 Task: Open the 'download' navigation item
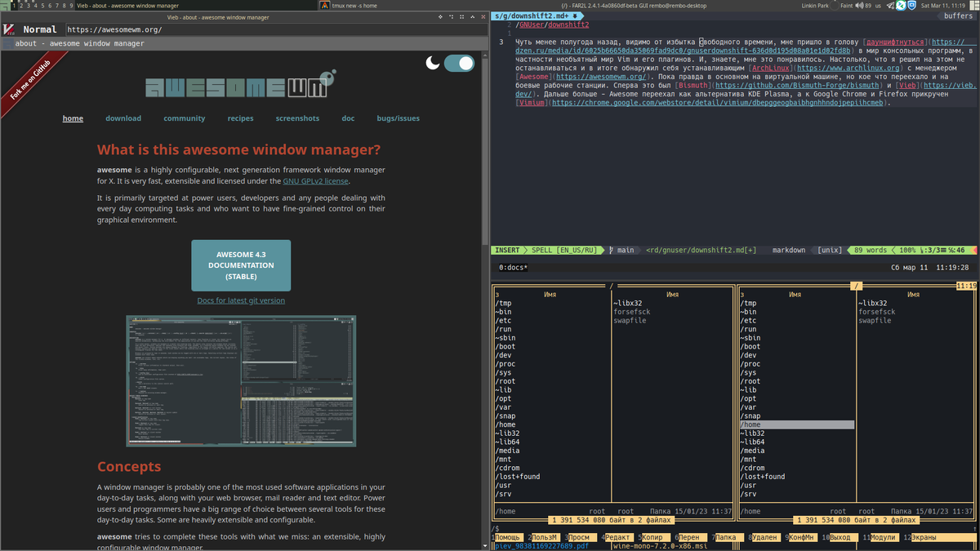pyautogui.click(x=123, y=118)
